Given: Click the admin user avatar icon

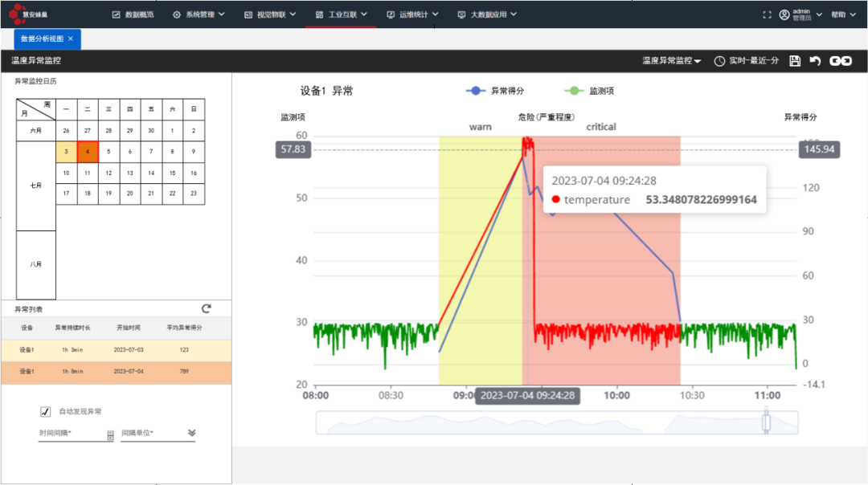Looking at the screenshot, I should click(x=784, y=14).
